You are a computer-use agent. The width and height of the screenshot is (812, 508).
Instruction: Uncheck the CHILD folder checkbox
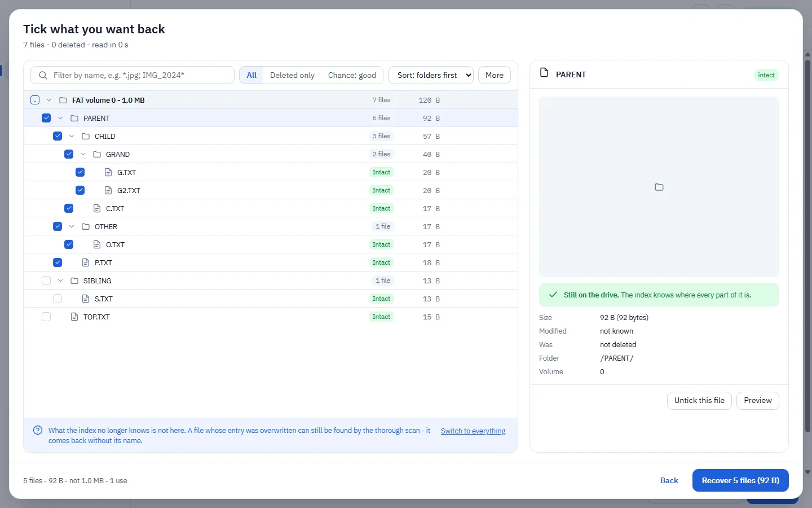click(58, 136)
